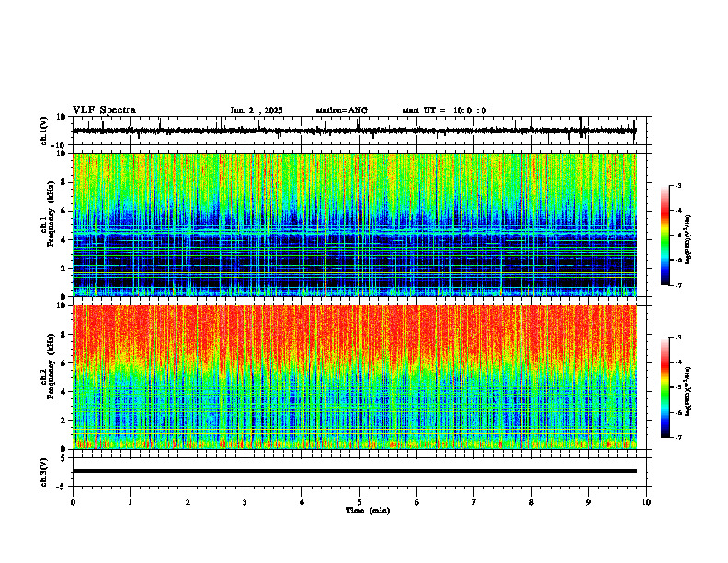Click time axis tick label "8"
The image size is (728, 563).
(x=531, y=502)
